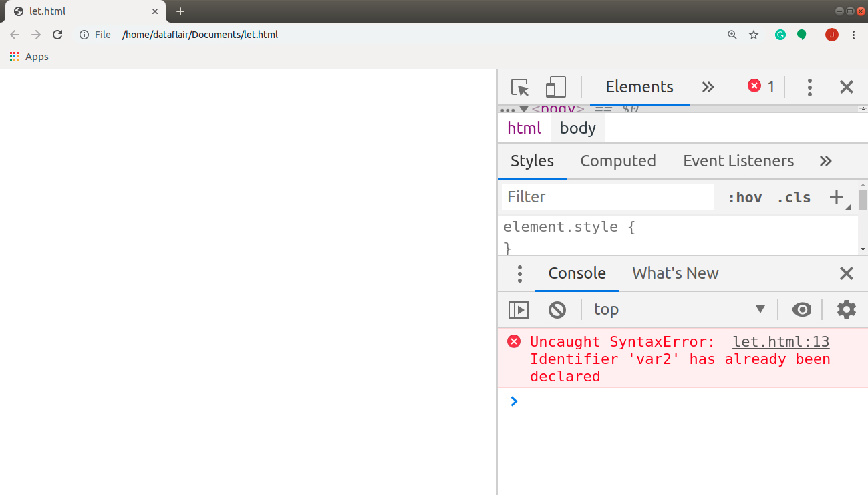Click the show console sidebar icon
This screenshot has width=868, height=495.
(x=519, y=309)
